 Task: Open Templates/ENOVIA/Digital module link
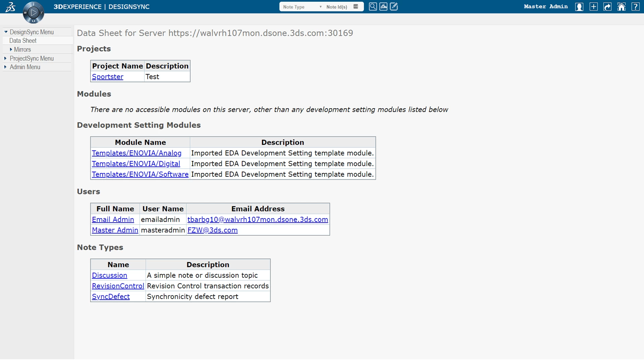136,164
